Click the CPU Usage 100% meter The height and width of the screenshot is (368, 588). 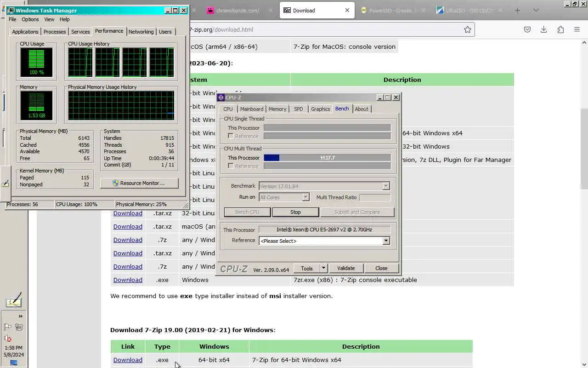point(36,63)
